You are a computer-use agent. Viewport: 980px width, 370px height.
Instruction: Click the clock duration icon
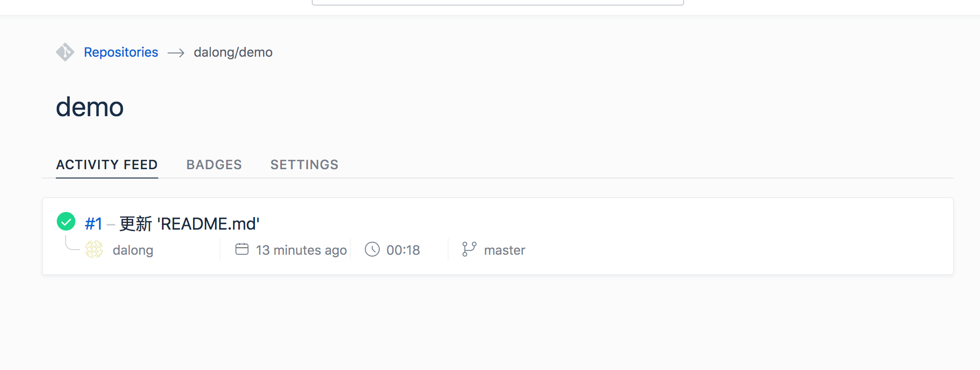(372, 249)
